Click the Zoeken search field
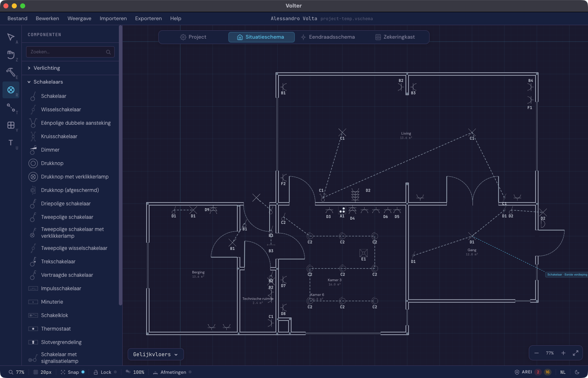588x378 pixels. (67, 52)
